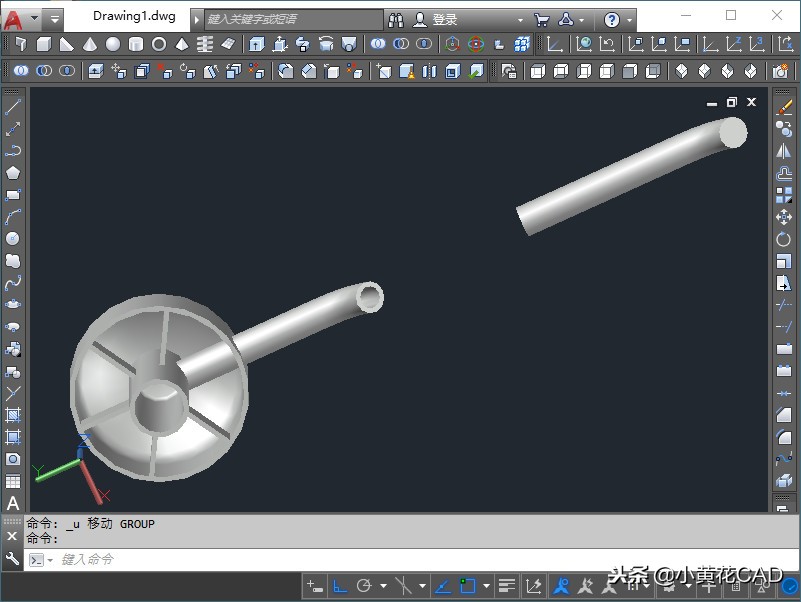Click the Torus solid icon
The width and height of the screenshot is (801, 602).
point(158,44)
